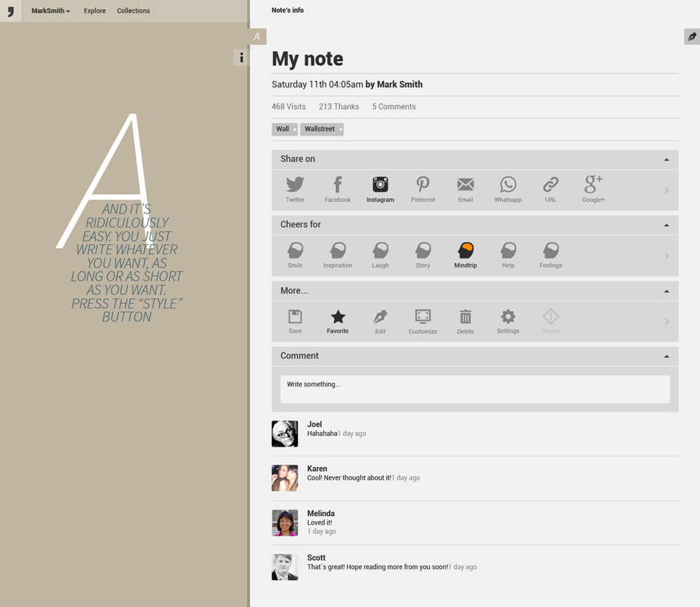Share via Whatsapp icon
This screenshot has width=700, height=607.
click(x=507, y=185)
